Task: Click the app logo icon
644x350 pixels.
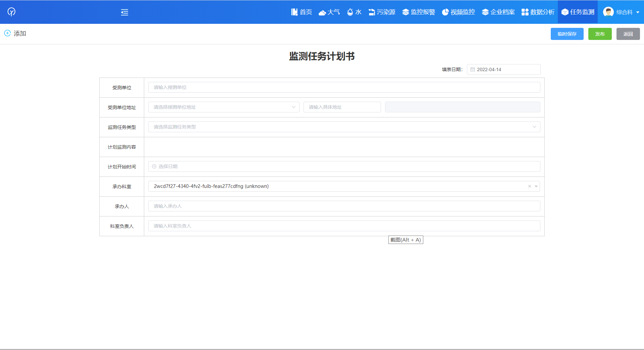Action: tap(11, 12)
